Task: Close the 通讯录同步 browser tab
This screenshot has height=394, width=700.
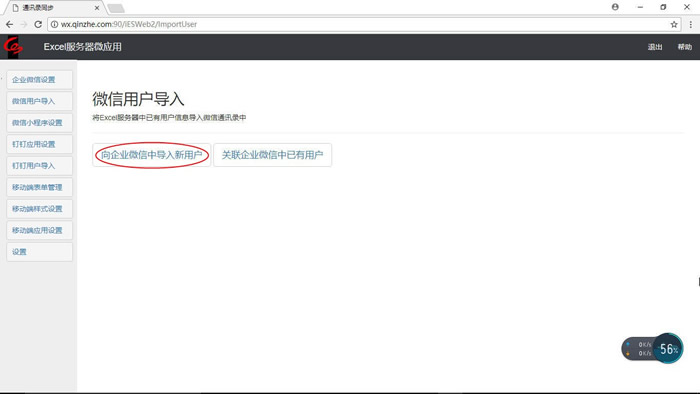Action: point(97,8)
